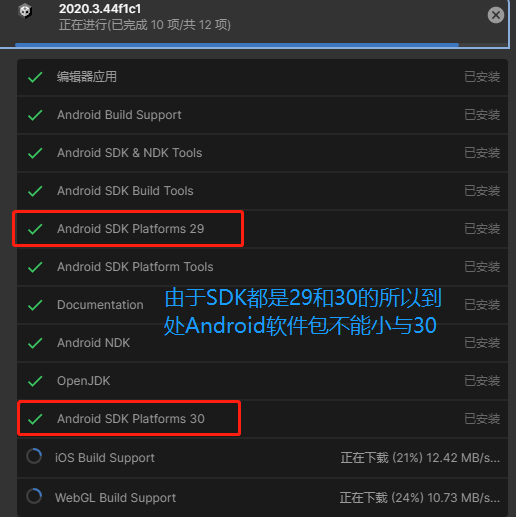Viewport: 516px width, 517px height.
Task: Click the Android SDK & NDK Tools checkmark
Action: pyautogui.click(x=35, y=153)
